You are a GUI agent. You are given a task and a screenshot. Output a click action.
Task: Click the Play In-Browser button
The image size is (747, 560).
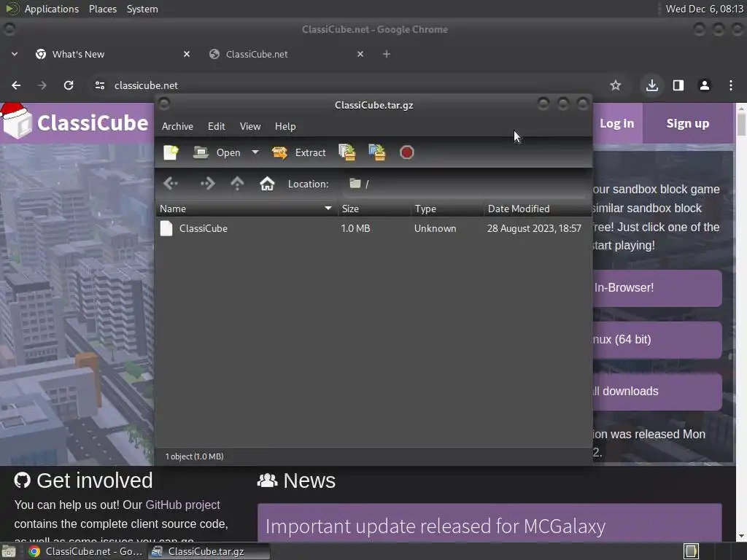click(x=657, y=288)
